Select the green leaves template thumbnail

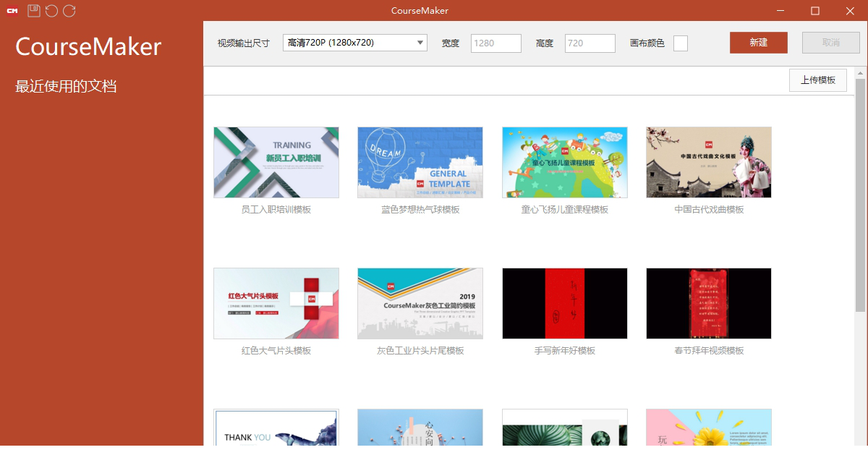point(565,428)
